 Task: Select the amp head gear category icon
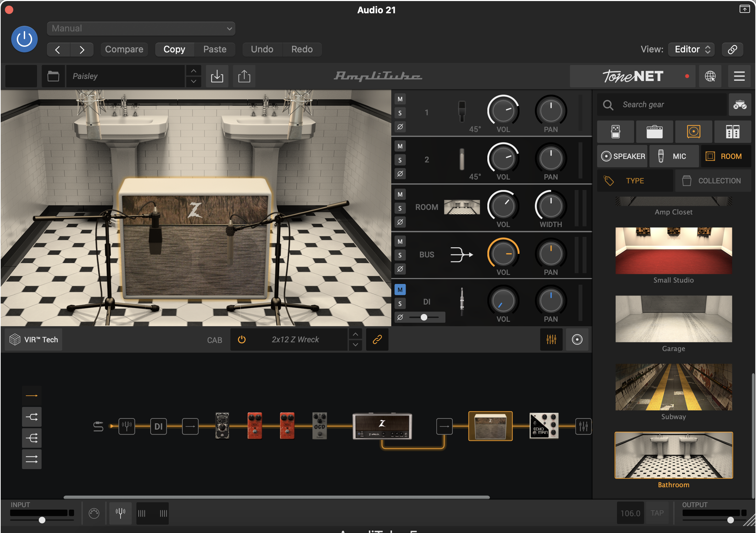(654, 132)
